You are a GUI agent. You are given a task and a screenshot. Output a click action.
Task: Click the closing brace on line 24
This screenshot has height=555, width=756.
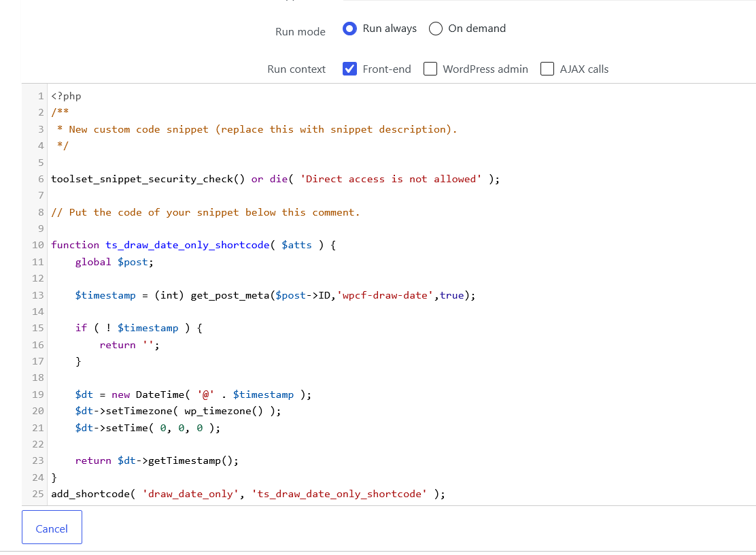54,477
